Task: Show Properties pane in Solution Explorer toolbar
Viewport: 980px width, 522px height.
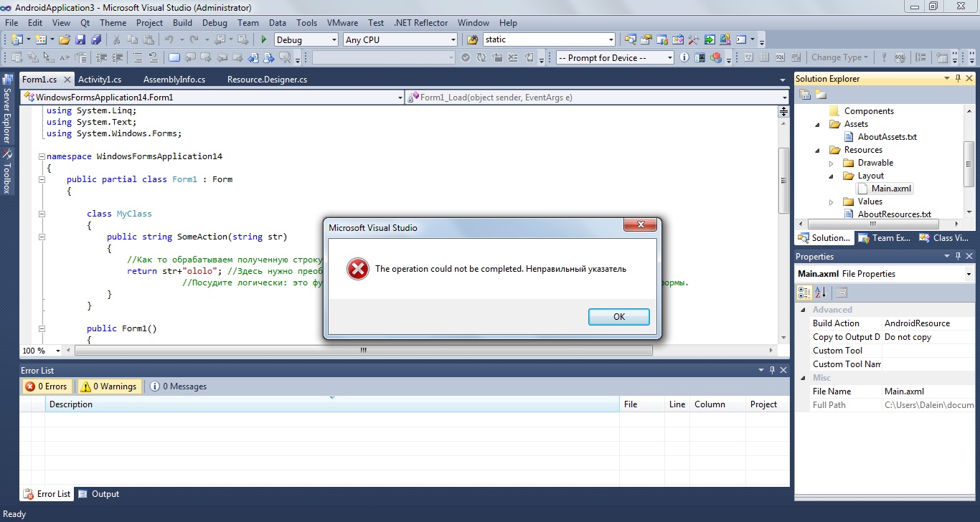Action: [x=805, y=95]
